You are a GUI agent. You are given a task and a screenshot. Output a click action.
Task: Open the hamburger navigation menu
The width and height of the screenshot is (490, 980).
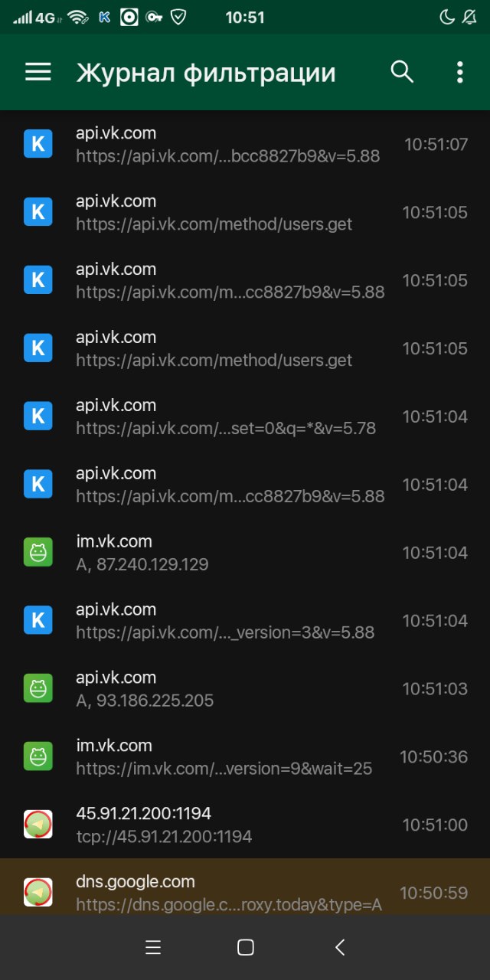pyautogui.click(x=38, y=72)
